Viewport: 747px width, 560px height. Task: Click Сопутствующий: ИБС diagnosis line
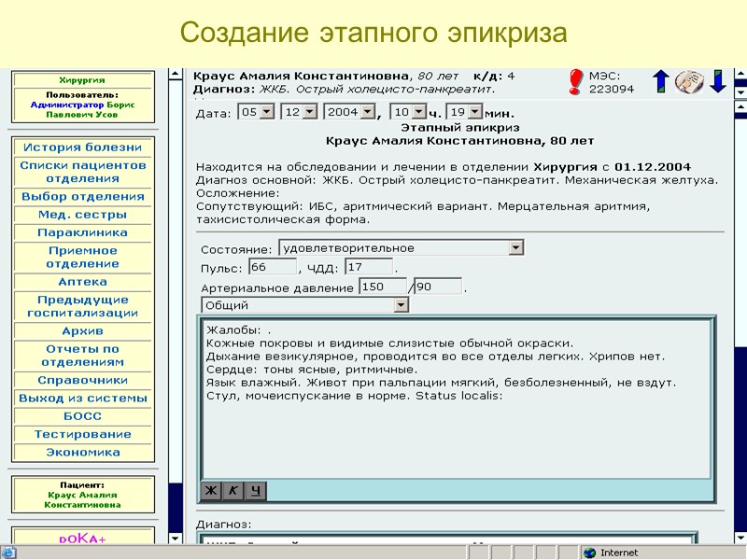pyautogui.click(x=423, y=214)
